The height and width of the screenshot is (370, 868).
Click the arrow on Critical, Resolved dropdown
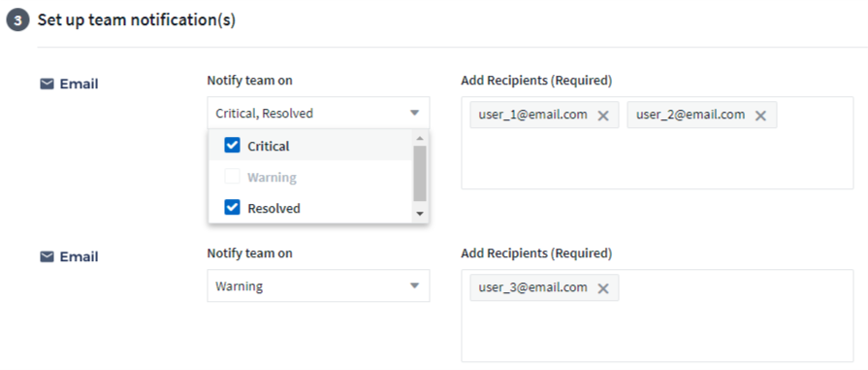coord(415,114)
